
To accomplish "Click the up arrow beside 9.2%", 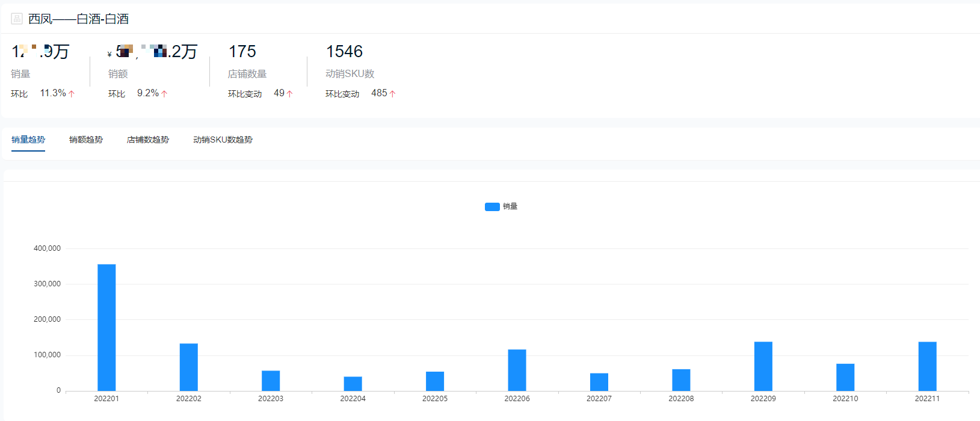I will [164, 94].
